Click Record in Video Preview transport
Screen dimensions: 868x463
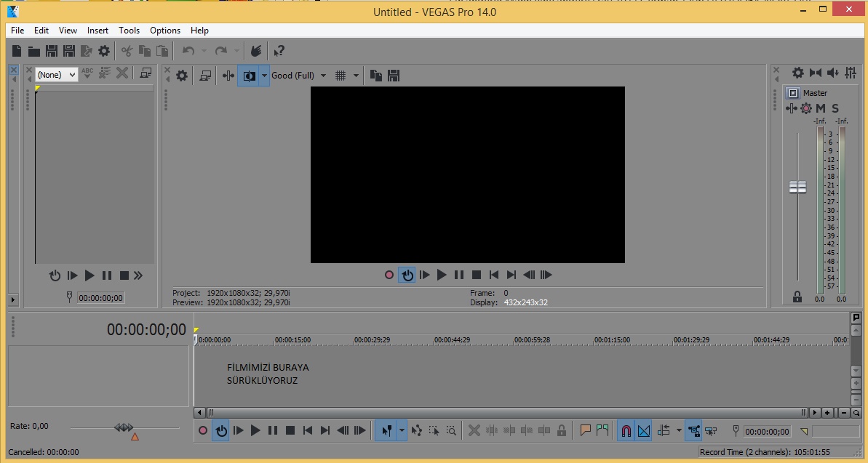point(389,275)
